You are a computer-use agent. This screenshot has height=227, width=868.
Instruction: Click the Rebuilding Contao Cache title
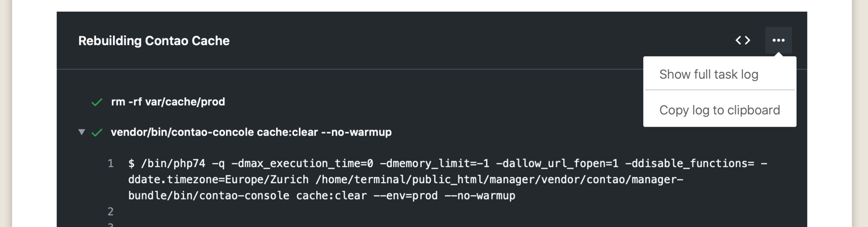154,41
